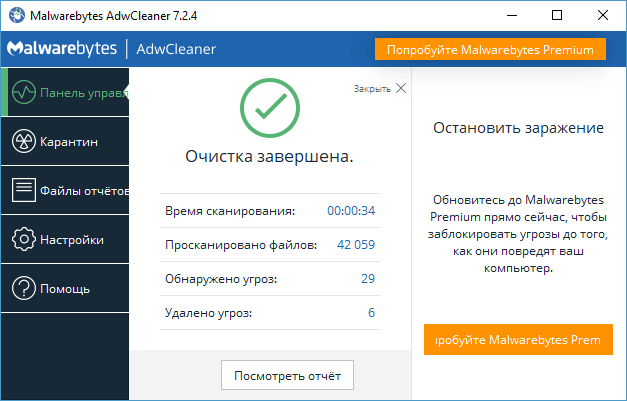Click the Закрыть label

[372, 89]
